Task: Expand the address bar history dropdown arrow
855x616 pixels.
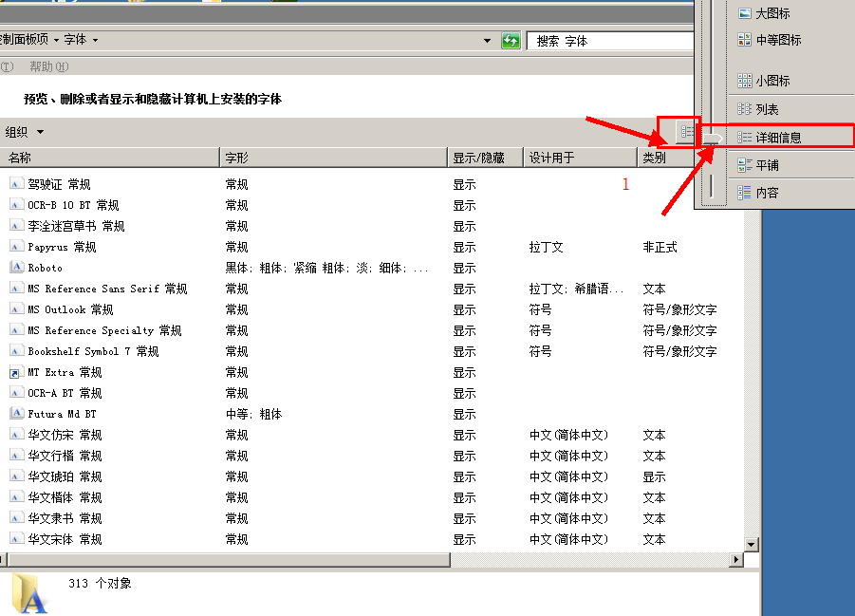Action: [488, 41]
